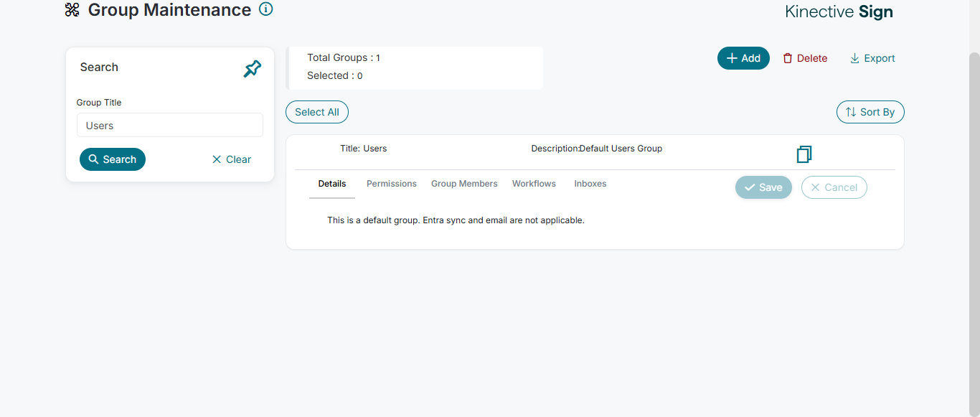Add a new group

(x=743, y=58)
